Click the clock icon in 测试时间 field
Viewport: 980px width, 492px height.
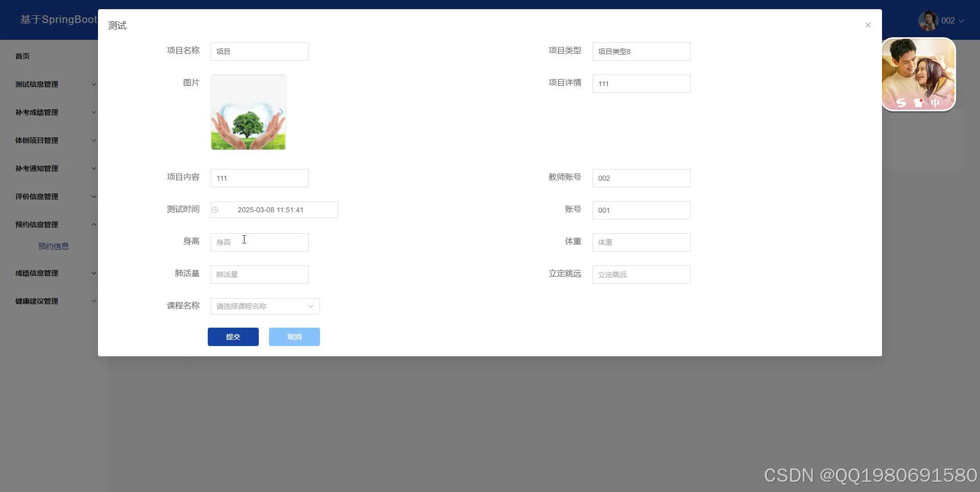pyautogui.click(x=215, y=210)
